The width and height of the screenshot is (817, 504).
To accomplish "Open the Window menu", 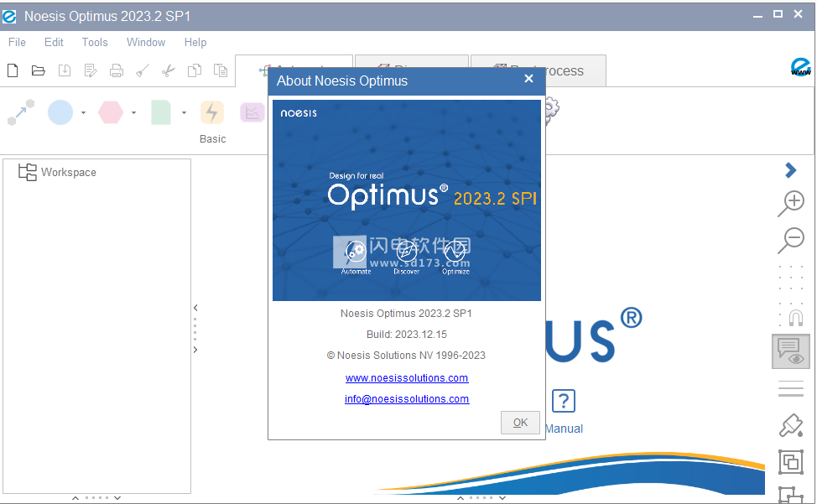I will point(146,42).
